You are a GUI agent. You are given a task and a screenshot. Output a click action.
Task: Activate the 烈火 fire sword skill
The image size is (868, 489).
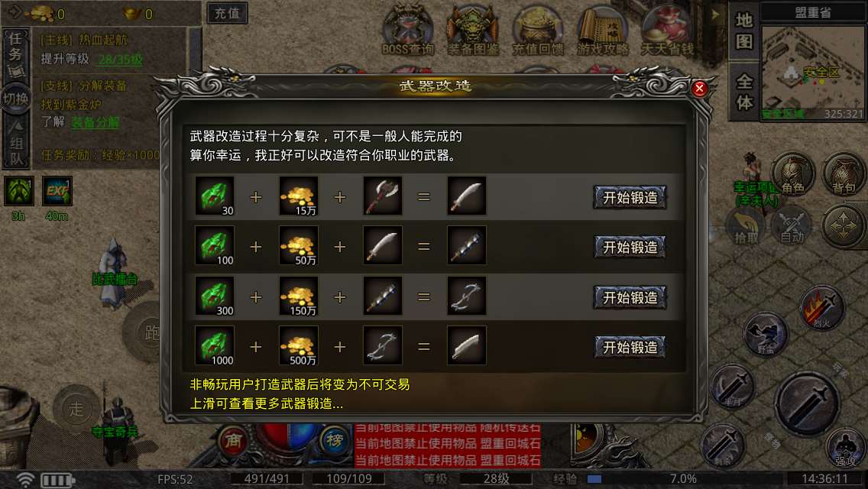click(x=822, y=308)
